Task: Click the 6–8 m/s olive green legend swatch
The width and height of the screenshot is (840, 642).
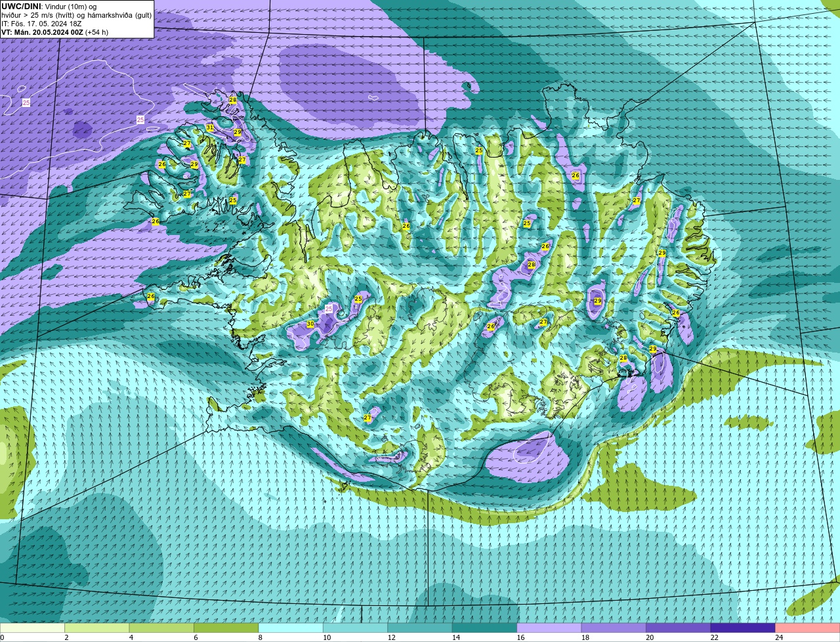Action: pos(226,628)
